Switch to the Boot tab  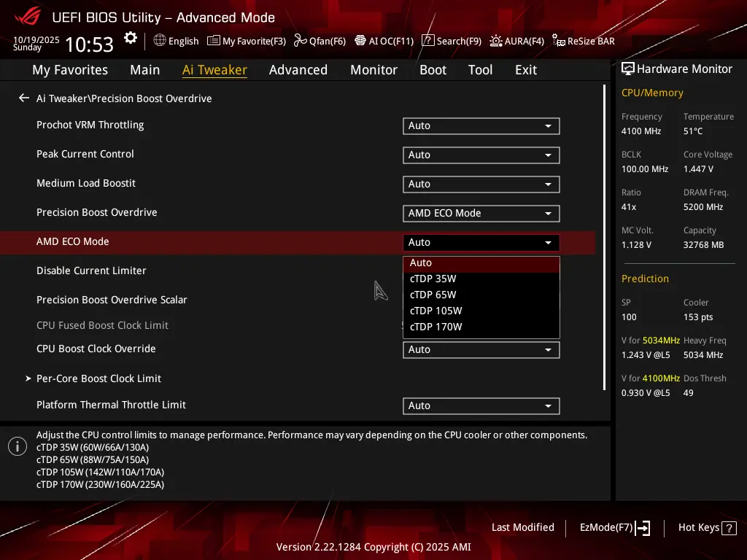tap(433, 70)
